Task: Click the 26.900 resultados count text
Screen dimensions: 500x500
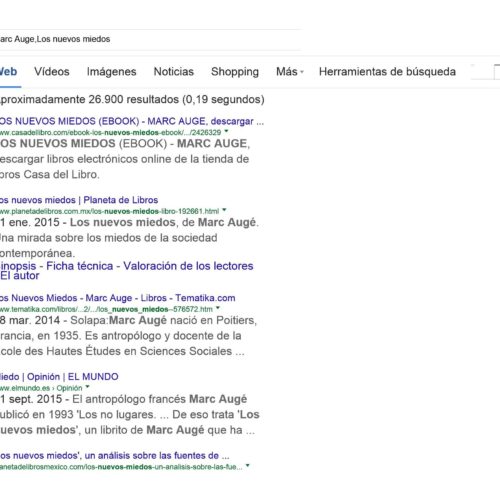Action: click(132, 99)
